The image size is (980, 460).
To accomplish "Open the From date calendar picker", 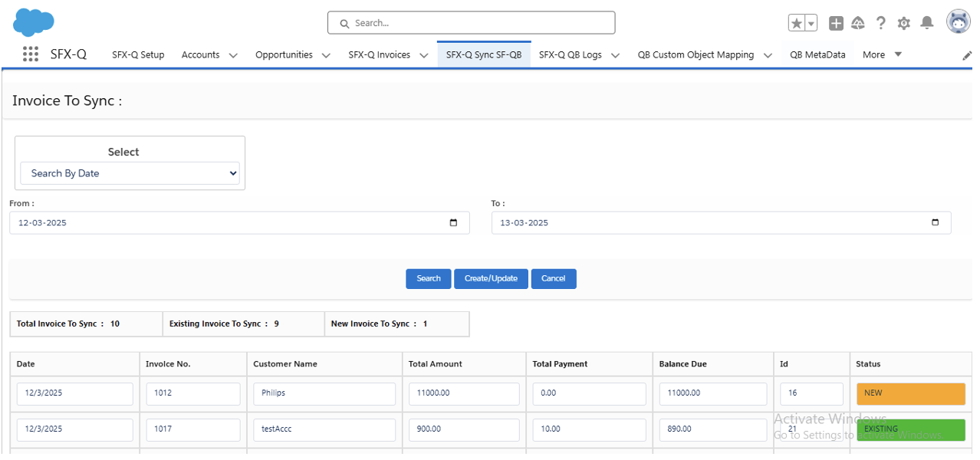I will (x=453, y=223).
